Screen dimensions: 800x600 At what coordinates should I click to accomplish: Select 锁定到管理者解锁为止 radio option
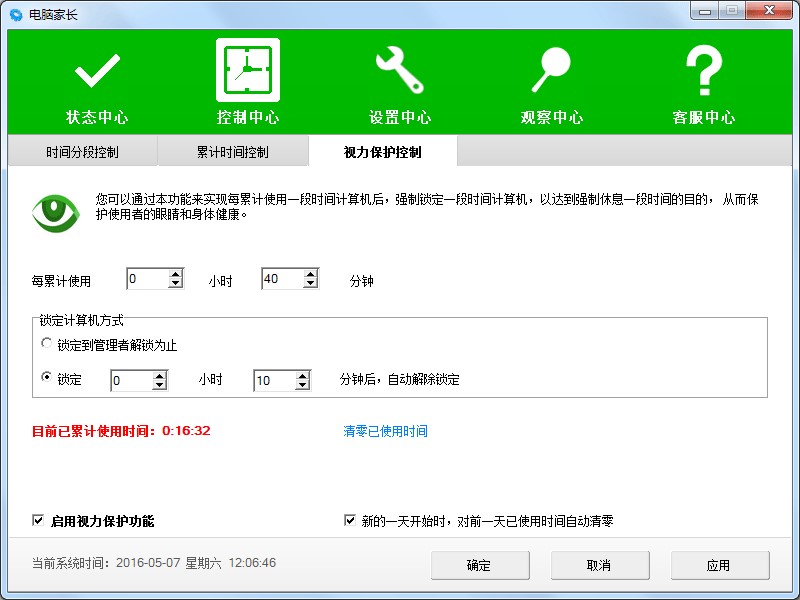[44, 343]
